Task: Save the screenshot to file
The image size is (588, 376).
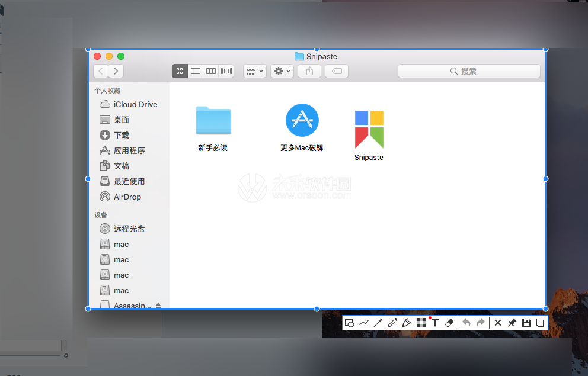Action: 526,323
